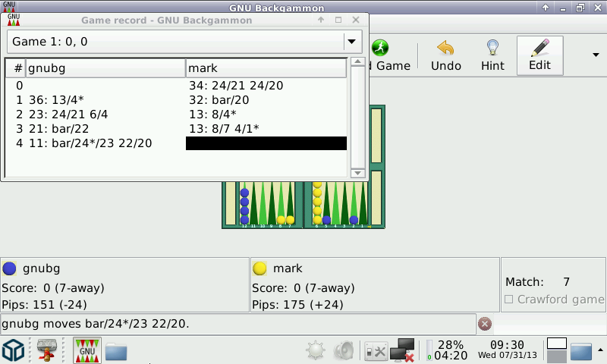Image resolution: width=607 pixels, height=364 pixels.
Task: Click the game record scrollbar up arrow
Action: point(357,62)
